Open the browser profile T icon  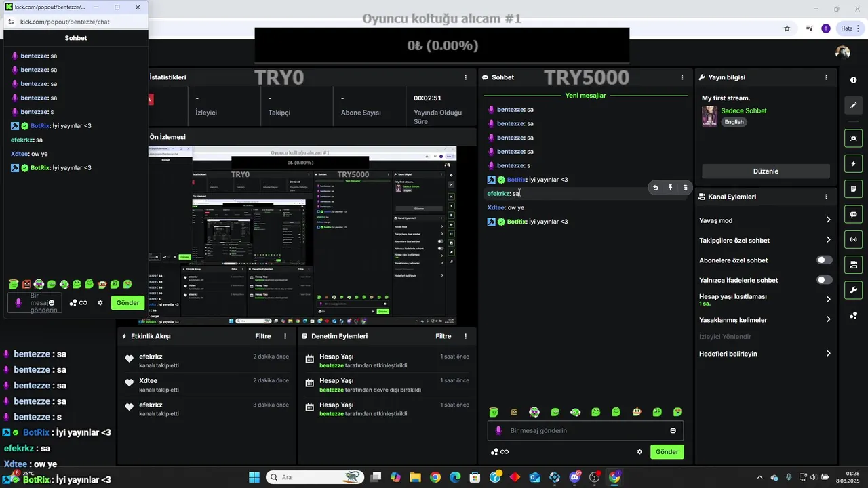coord(825,28)
